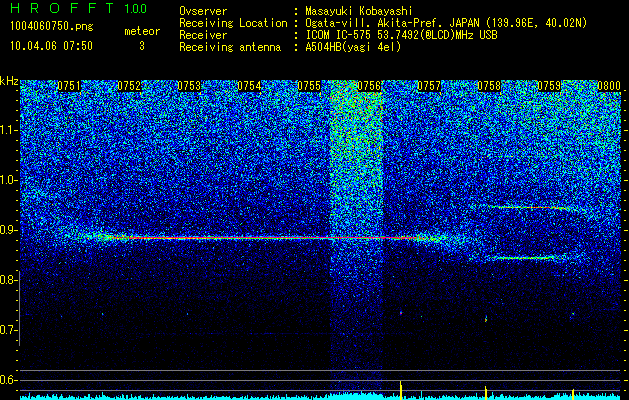The width and height of the screenshot is (629, 400).
Task: Select the ICOM IC-575 receiver description
Action: click(401, 35)
